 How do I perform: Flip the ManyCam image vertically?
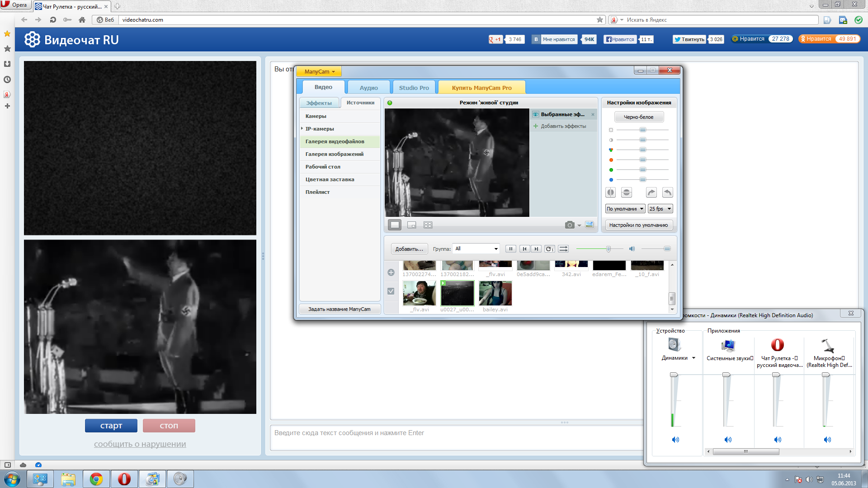(x=627, y=192)
